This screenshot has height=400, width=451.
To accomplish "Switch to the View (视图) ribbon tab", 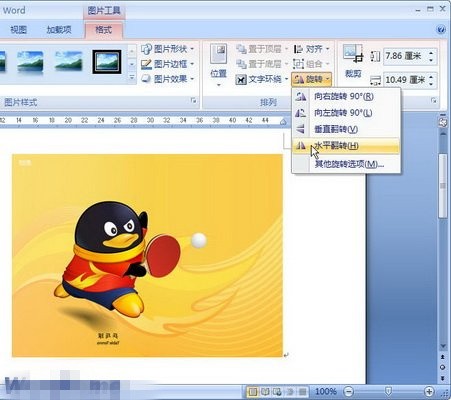I will 18,30.
